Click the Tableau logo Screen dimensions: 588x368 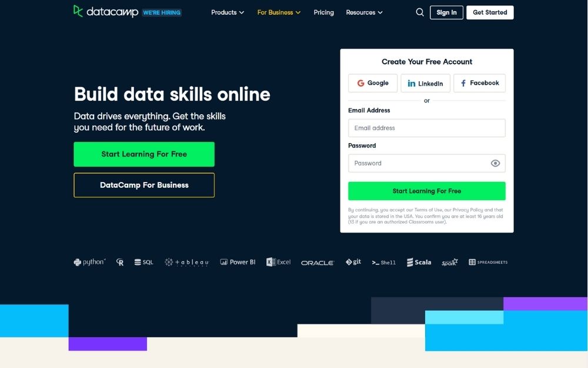click(186, 262)
